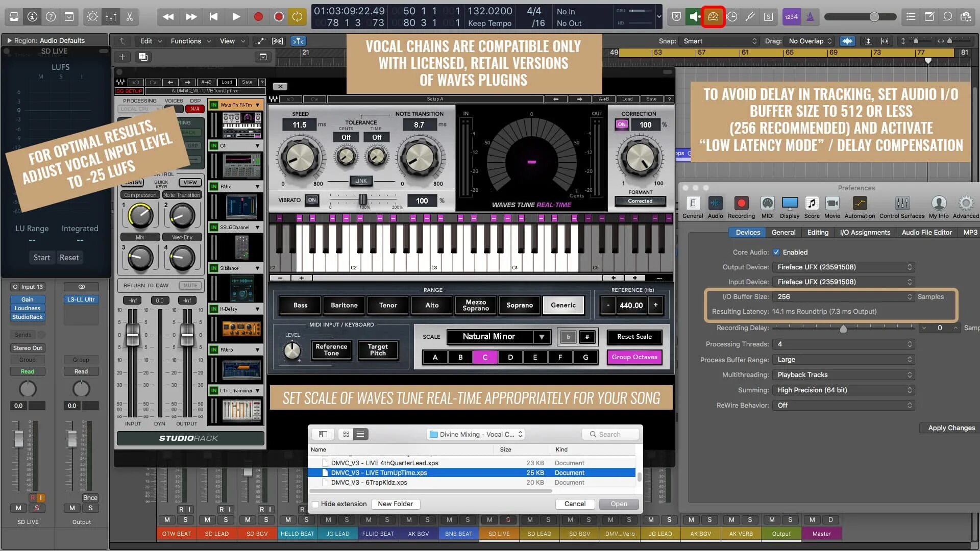Screen dimensions: 980x551
Task: Open the Control Surfaces preferences icon
Action: (902, 204)
